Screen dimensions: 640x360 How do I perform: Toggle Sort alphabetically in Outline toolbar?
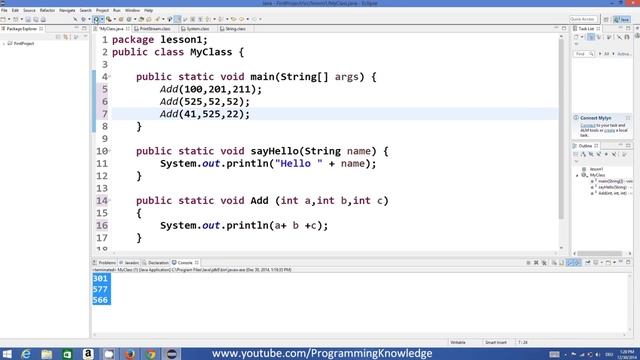(583, 154)
